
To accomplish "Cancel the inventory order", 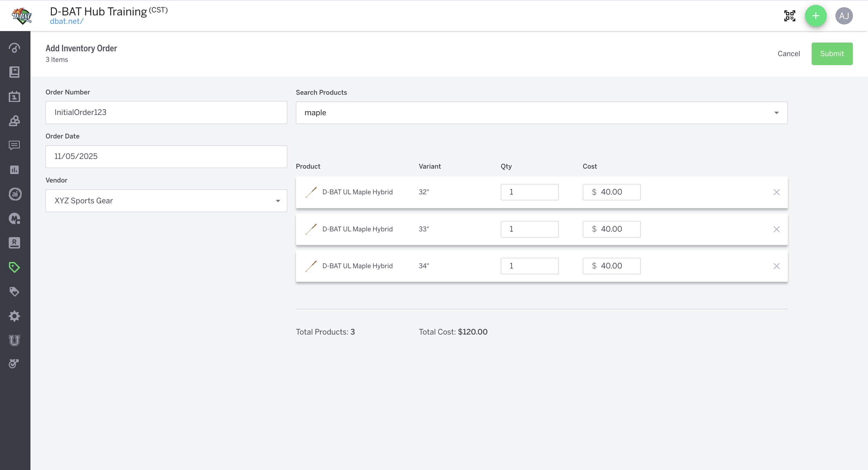I will [788, 54].
